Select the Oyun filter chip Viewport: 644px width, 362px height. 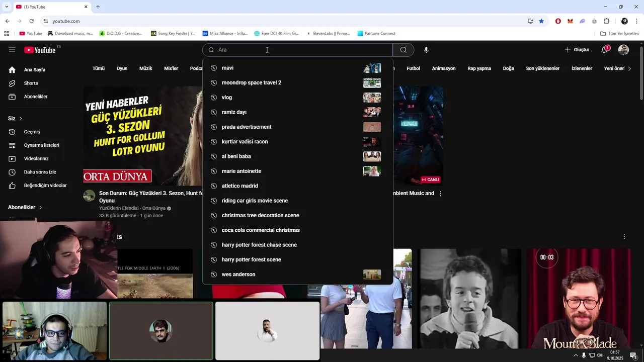coord(122,68)
